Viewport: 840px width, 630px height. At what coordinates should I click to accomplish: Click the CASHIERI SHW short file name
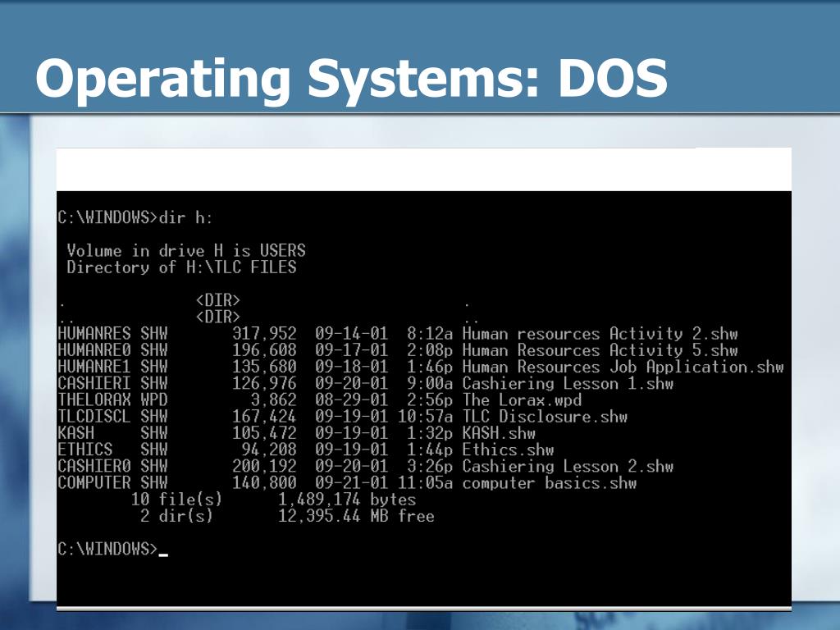(113, 383)
